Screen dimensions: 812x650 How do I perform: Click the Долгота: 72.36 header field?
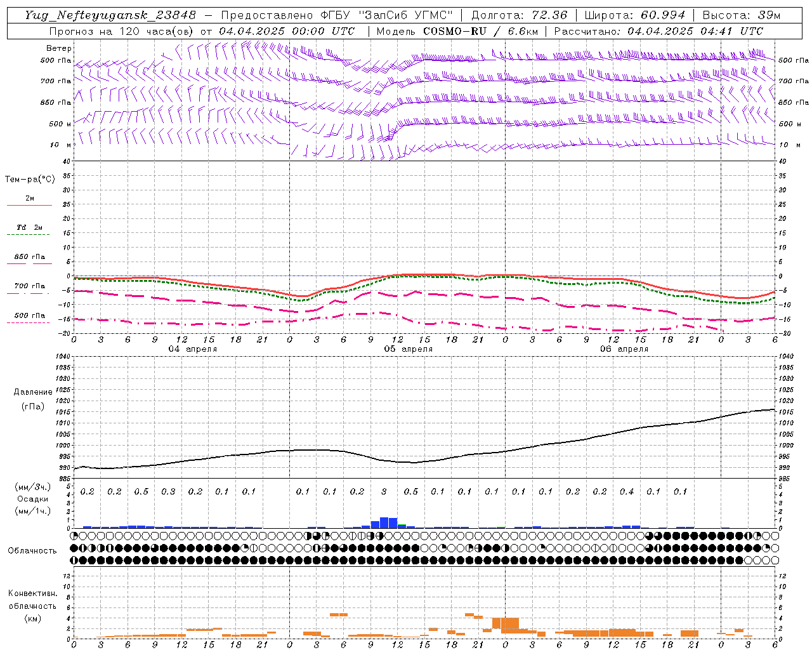coord(519,15)
